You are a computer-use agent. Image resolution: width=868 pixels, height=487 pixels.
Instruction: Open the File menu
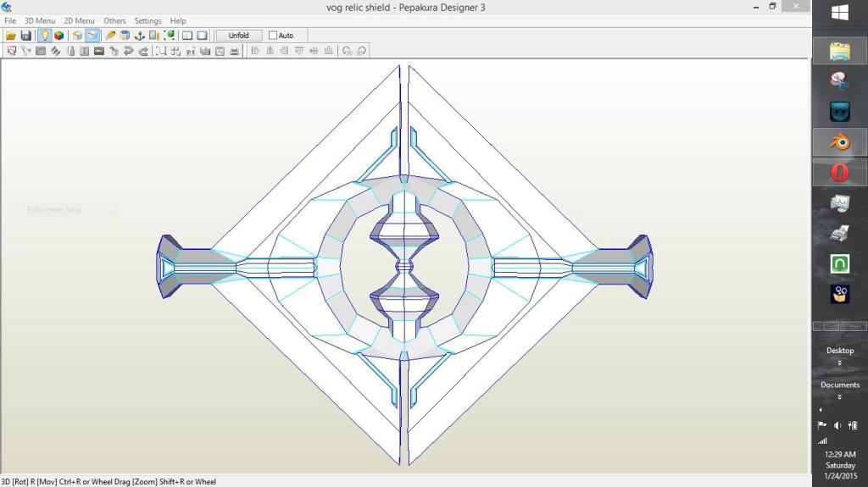coord(10,20)
